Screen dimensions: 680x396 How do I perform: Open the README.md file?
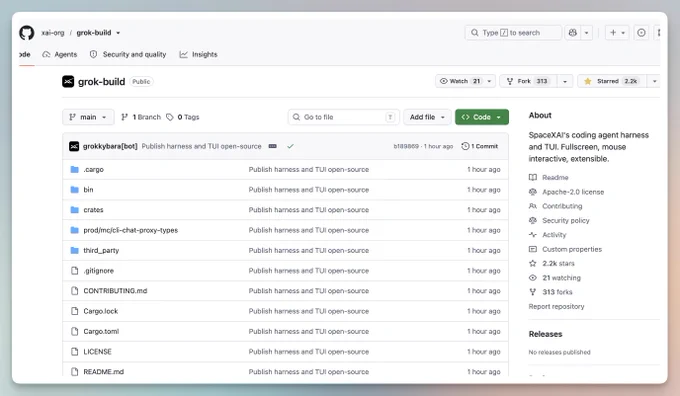[104, 372]
